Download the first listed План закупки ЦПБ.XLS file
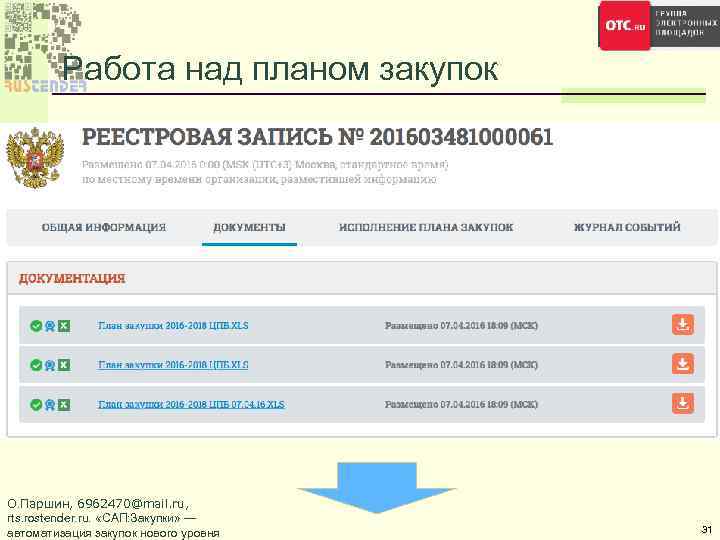 (x=683, y=325)
